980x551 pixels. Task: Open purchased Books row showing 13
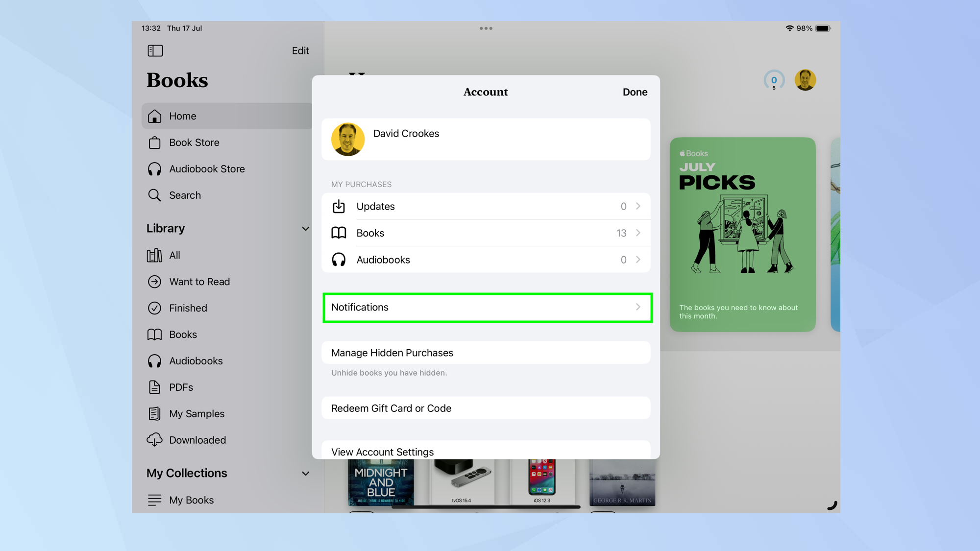[x=486, y=233]
